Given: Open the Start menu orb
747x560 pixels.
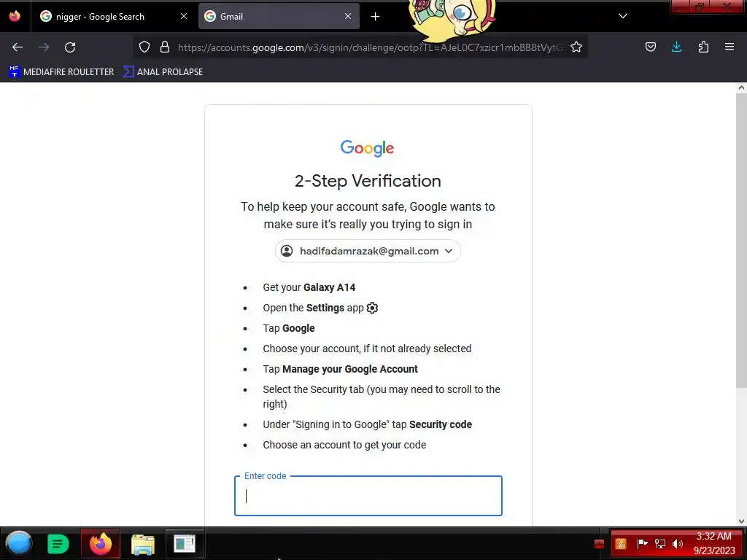Looking at the screenshot, I should [x=19, y=543].
